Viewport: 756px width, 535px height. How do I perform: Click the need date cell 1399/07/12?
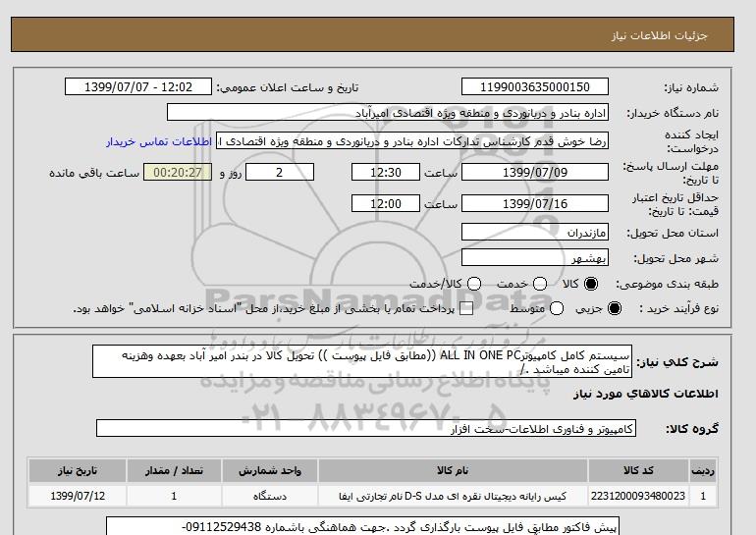(78, 496)
